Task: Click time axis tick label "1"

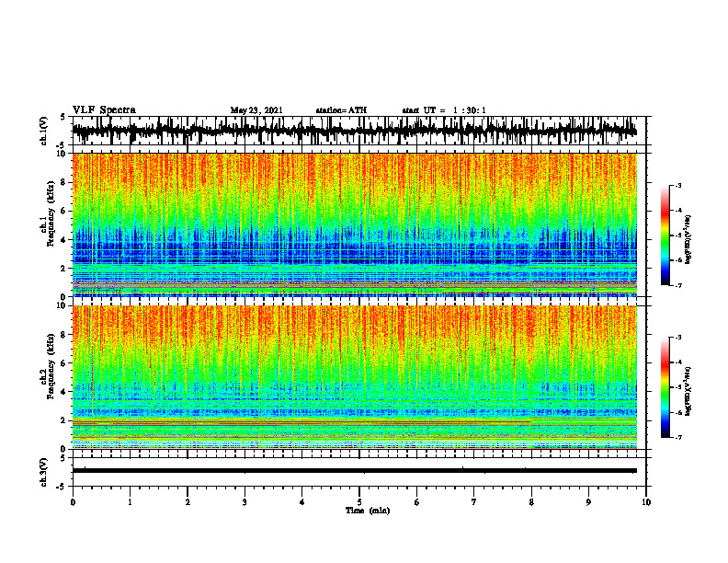Action: 131,502
